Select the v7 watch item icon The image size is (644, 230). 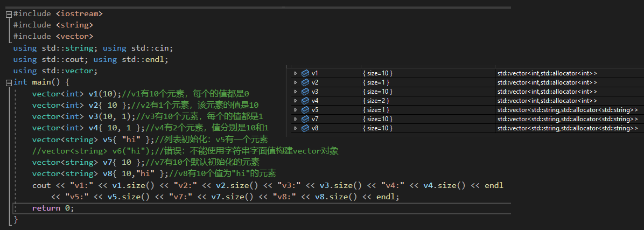305,119
